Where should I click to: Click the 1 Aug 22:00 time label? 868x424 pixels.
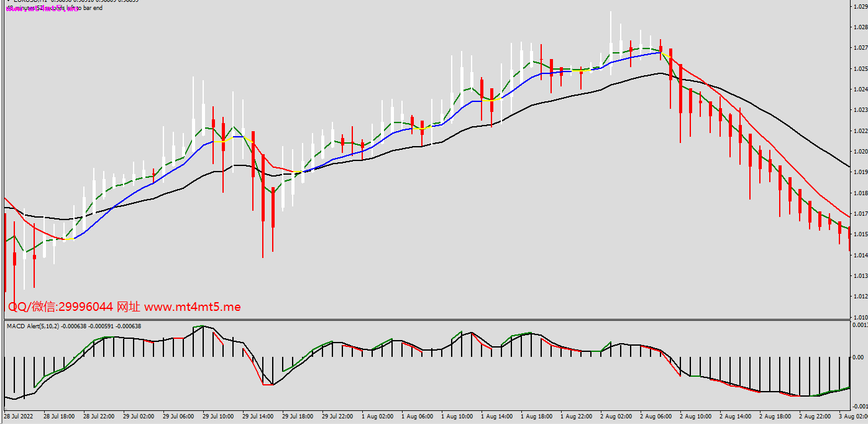click(x=576, y=416)
